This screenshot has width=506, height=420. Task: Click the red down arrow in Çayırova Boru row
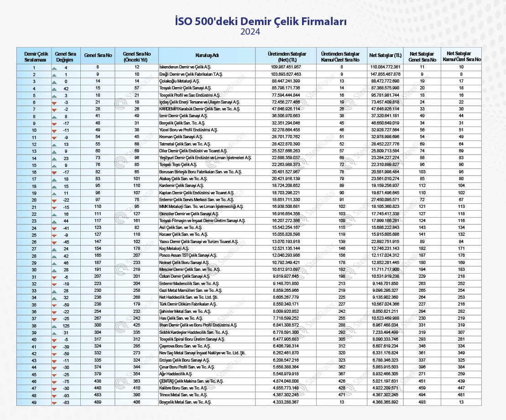point(54,347)
